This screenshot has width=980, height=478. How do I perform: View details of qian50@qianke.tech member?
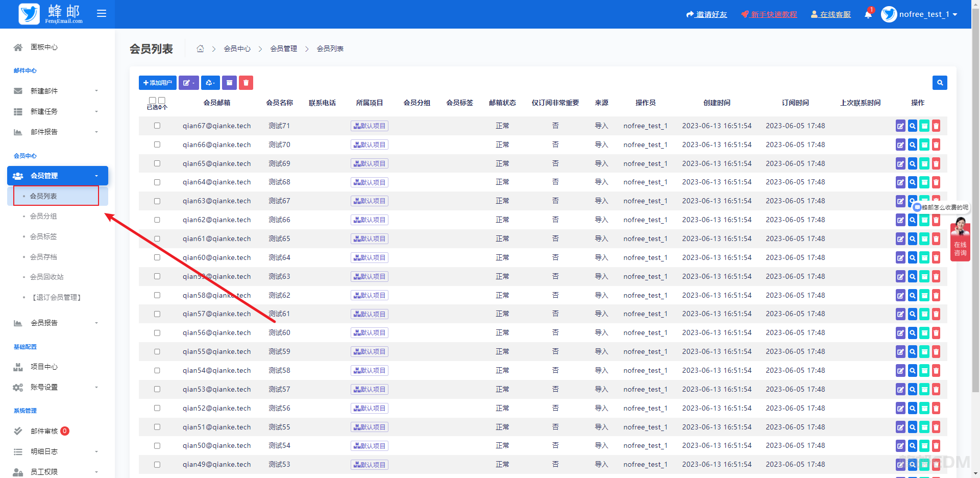click(912, 446)
